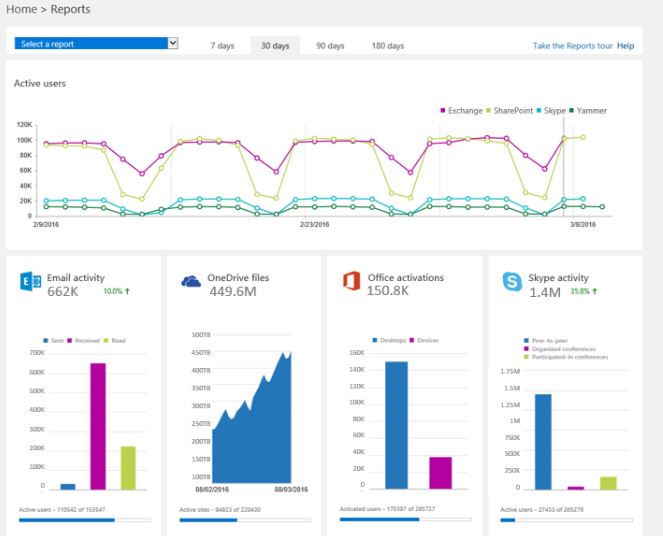
Task: Click the OneDrive cloud icon
Action: (x=191, y=283)
